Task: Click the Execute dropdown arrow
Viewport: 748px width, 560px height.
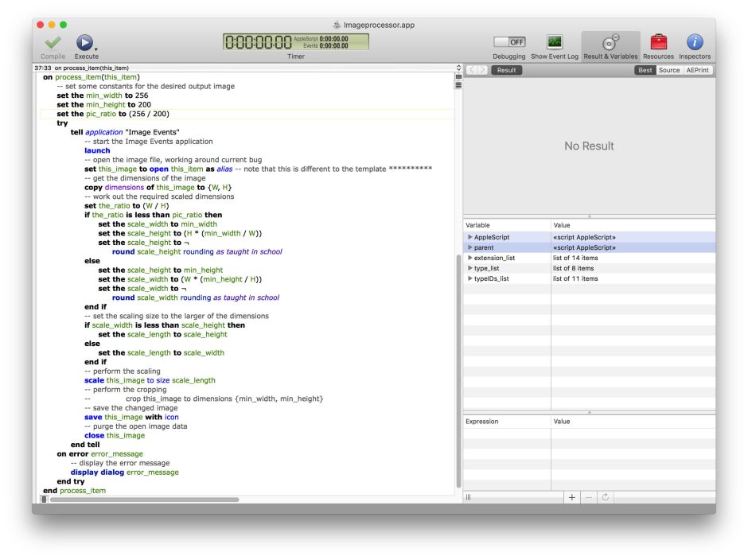Action: pyautogui.click(x=96, y=49)
